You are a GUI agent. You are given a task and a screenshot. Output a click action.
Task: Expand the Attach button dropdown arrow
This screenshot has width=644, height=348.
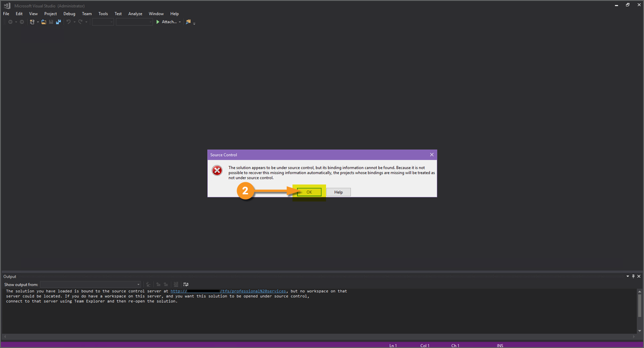(180, 22)
